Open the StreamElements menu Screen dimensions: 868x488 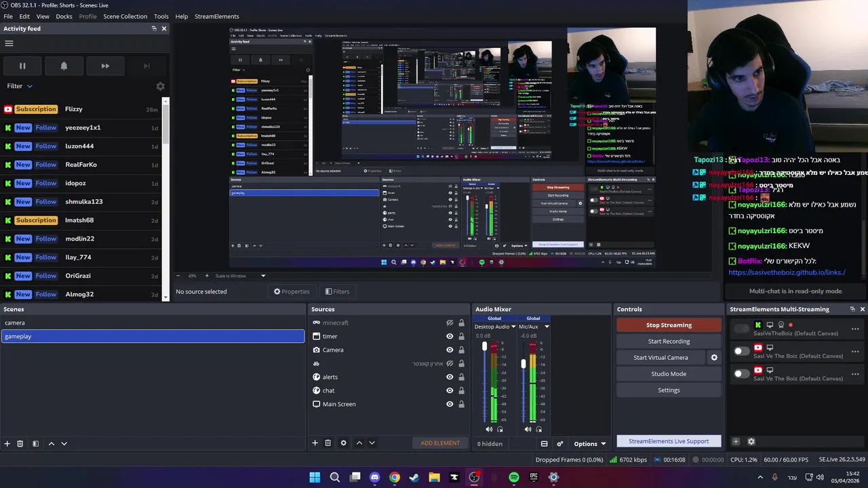217,16
